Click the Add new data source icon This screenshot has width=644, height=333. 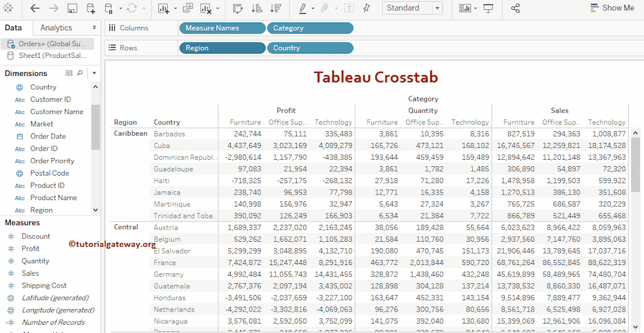click(x=91, y=8)
